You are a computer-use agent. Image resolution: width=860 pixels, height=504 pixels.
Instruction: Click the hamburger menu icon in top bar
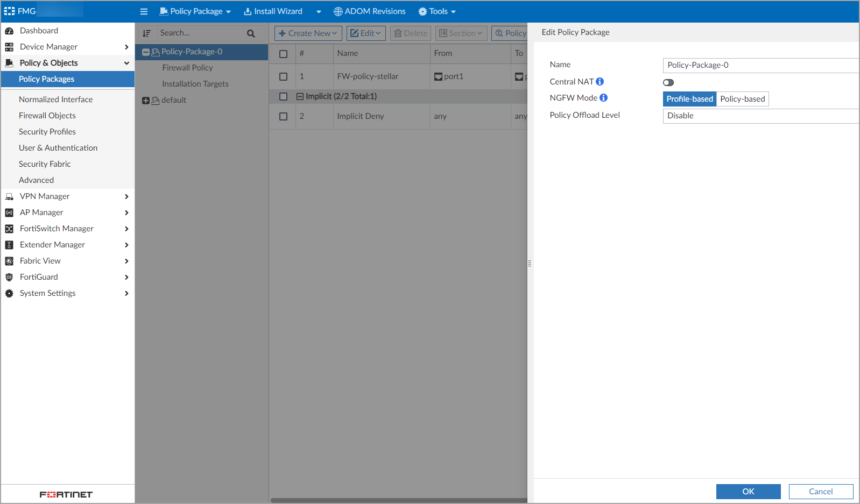click(144, 11)
